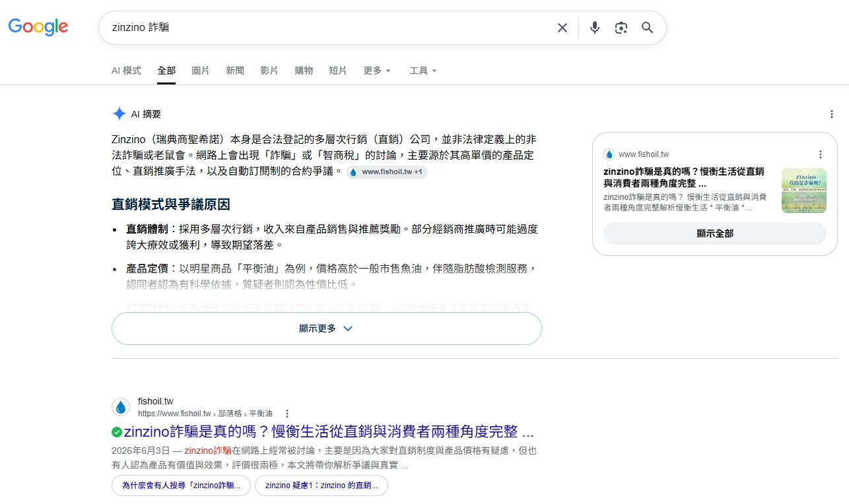Open source card three-dot menu

click(821, 154)
